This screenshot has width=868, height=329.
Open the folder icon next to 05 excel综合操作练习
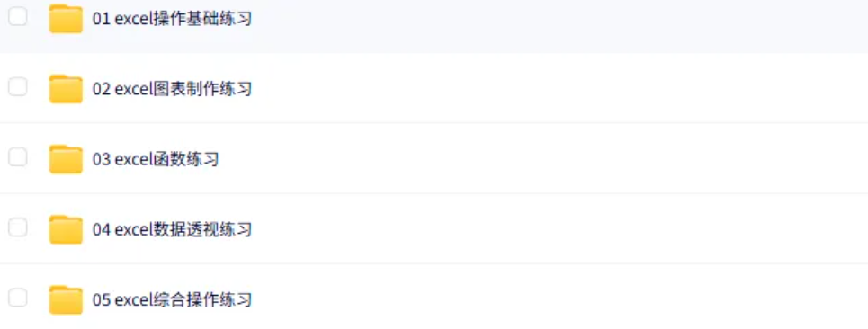(66, 299)
